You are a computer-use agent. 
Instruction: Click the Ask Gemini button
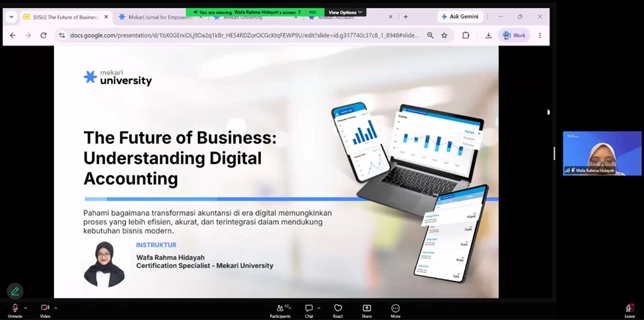460,17
